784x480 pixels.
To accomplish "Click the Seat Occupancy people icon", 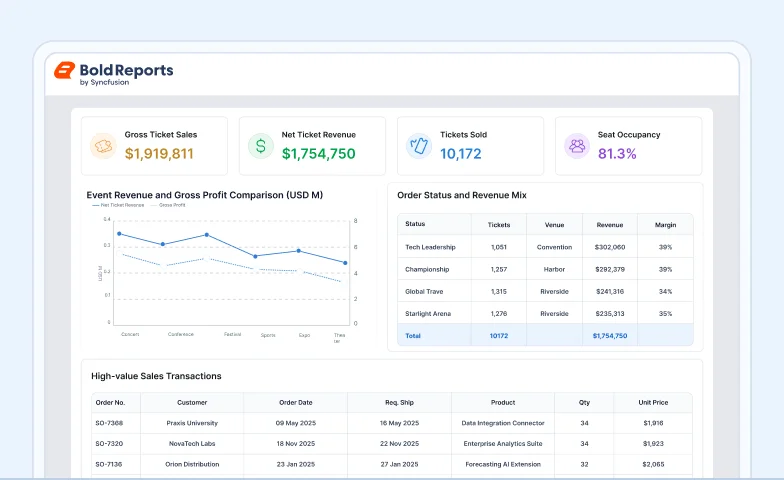I will 577,146.
